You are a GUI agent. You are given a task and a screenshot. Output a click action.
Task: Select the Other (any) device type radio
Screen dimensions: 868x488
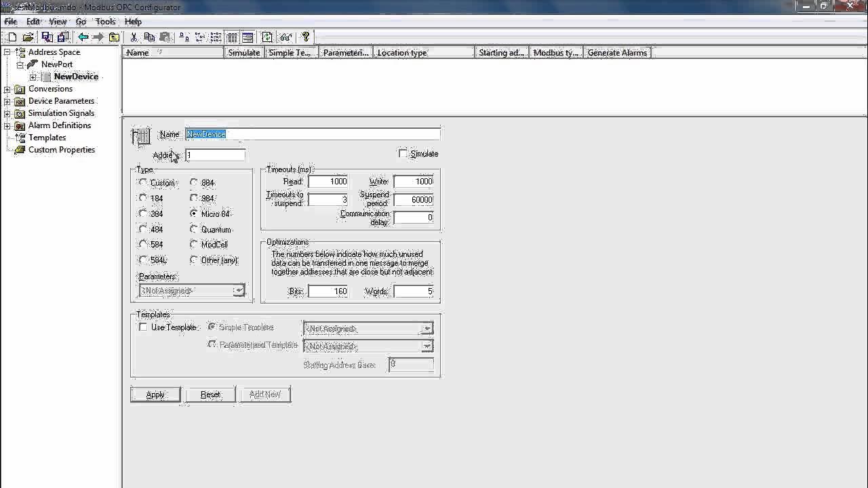click(194, 260)
